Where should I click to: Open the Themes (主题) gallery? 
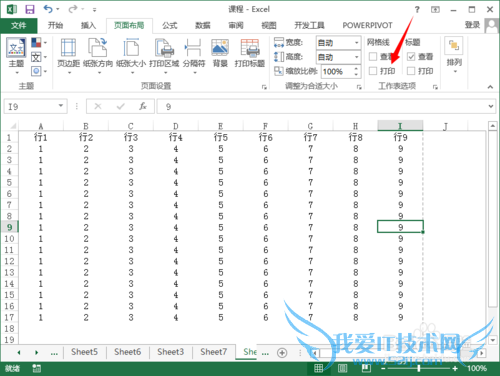click(16, 55)
